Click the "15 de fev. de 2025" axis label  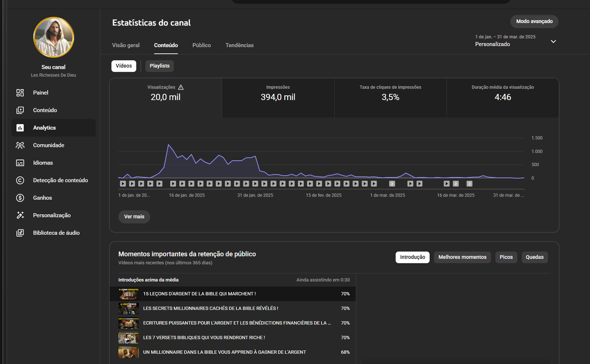(323, 195)
